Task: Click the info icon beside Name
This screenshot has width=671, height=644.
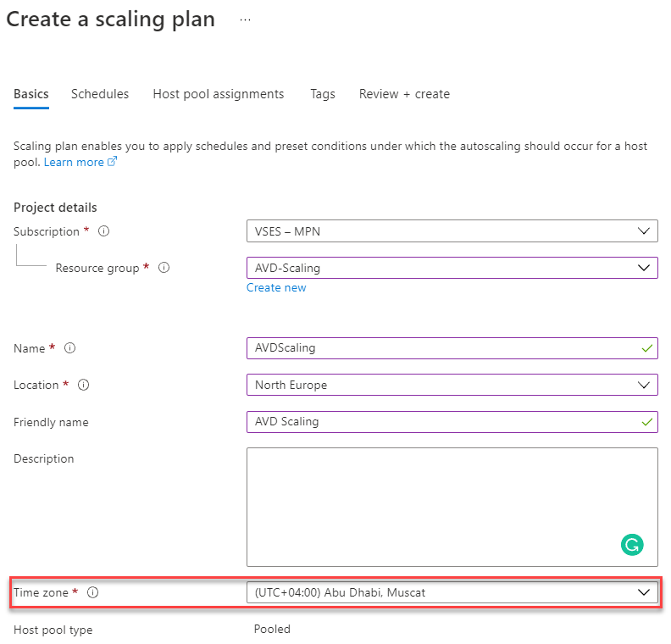Action: click(x=70, y=348)
